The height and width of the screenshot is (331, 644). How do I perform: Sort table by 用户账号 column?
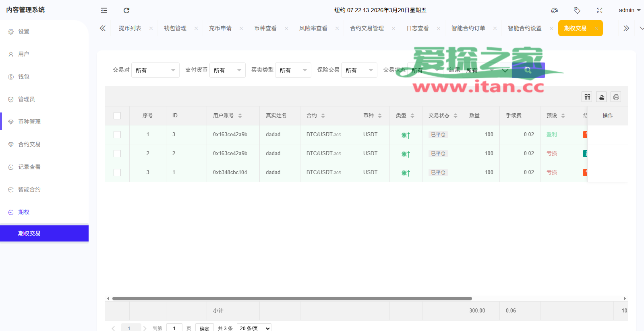(240, 116)
